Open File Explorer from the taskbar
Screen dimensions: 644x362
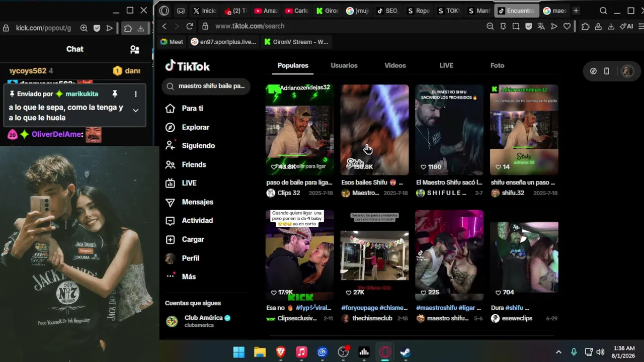260,352
